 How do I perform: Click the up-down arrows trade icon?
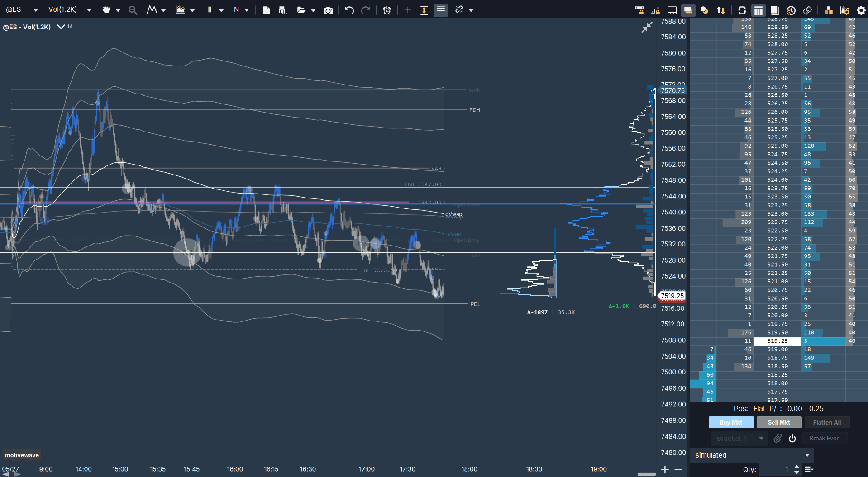[721, 10]
